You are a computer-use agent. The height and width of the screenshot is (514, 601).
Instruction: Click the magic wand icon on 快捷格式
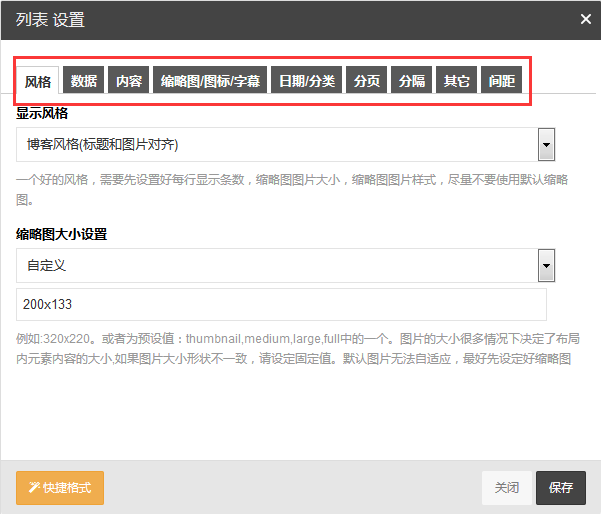(34, 487)
